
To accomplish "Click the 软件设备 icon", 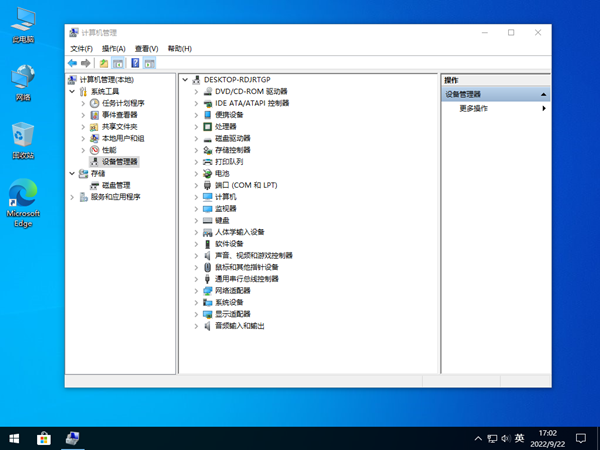I will tap(207, 244).
